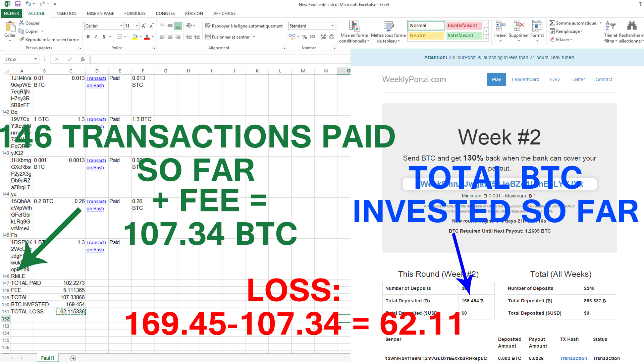Apply thousands separator 000 format
Image resolution: width=644 pixels, height=362 pixels.
312,37
